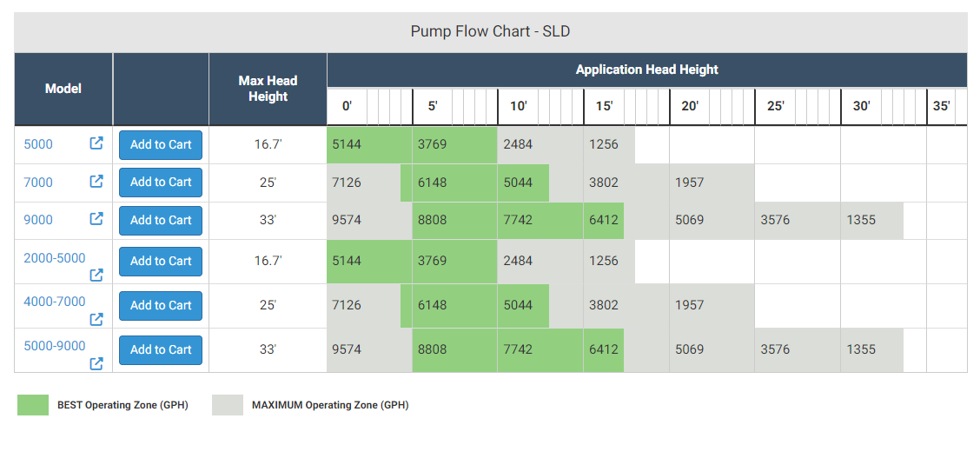Open the 9000 model link
This screenshot has height=465, width=980.
(x=38, y=220)
